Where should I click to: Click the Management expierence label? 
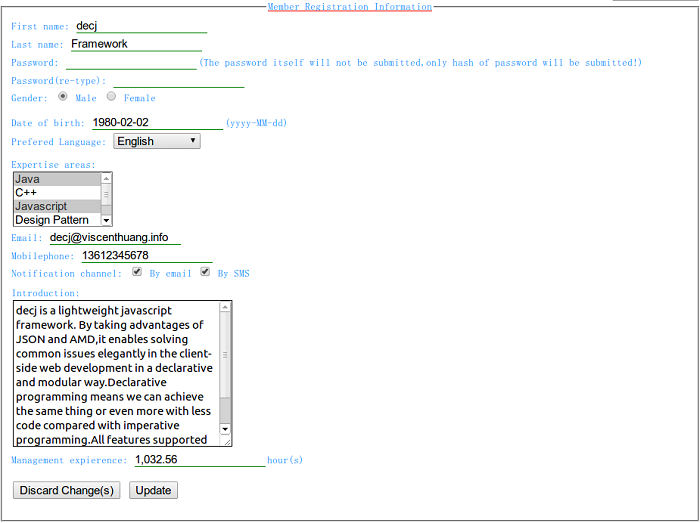click(69, 460)
